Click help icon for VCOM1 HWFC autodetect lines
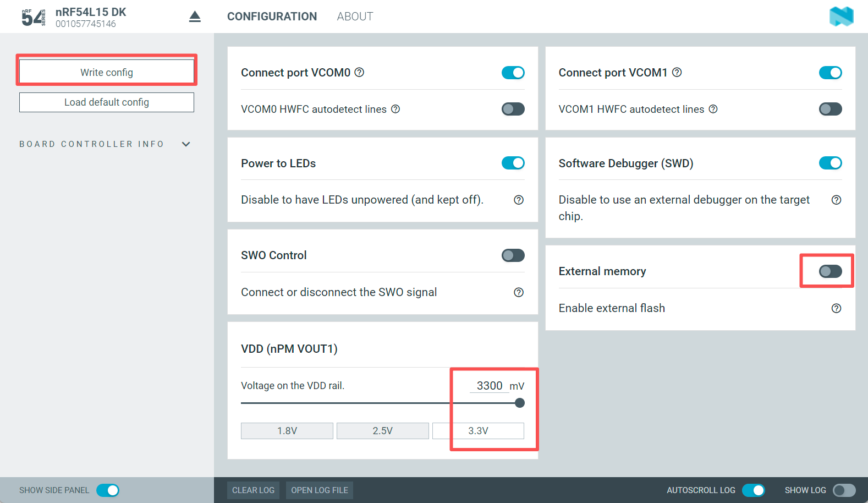The image size is (868, 503). pyautogui.click(x=713, y=109)
